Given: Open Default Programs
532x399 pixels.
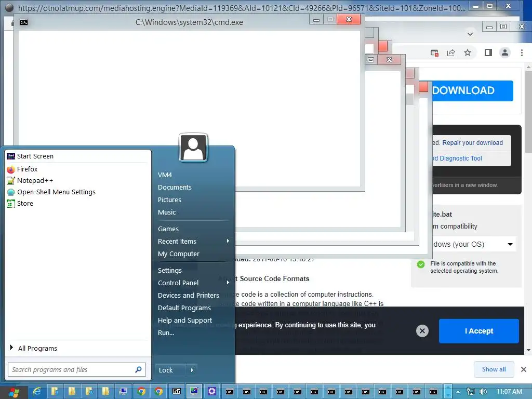Looking at the screenshot, I should coord(184,308).
